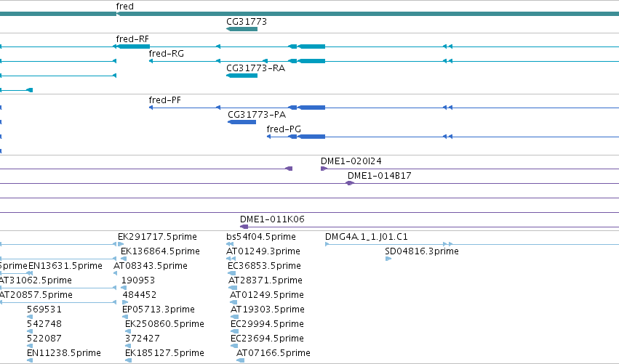This screenshot has height=364, width=619.
Task: Select AT07166.5prime EST label
Action: click(x=273, y=353)
